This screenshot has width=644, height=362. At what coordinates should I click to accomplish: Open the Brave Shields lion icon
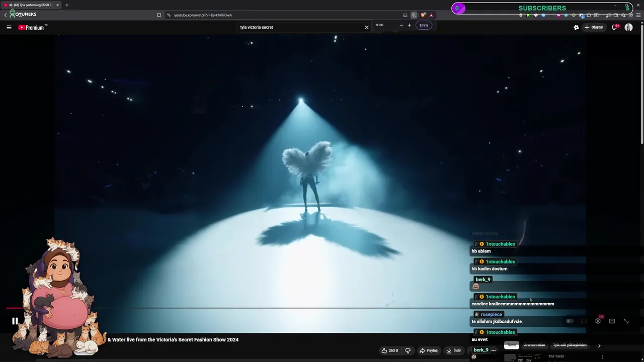click(x=423, y=15)
